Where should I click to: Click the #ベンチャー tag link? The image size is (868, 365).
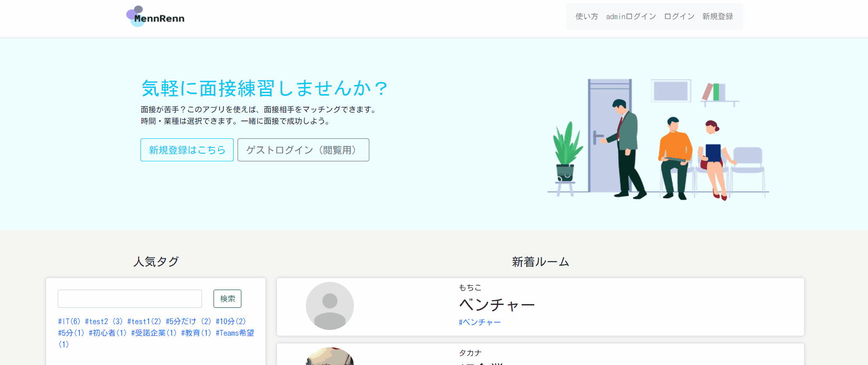coord(480,322)
